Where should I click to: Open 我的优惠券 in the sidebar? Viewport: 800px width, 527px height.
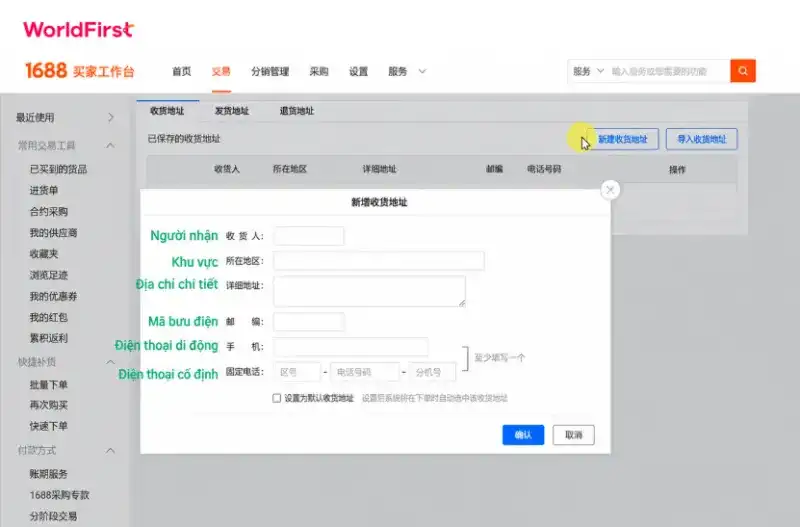pos(53,296)
